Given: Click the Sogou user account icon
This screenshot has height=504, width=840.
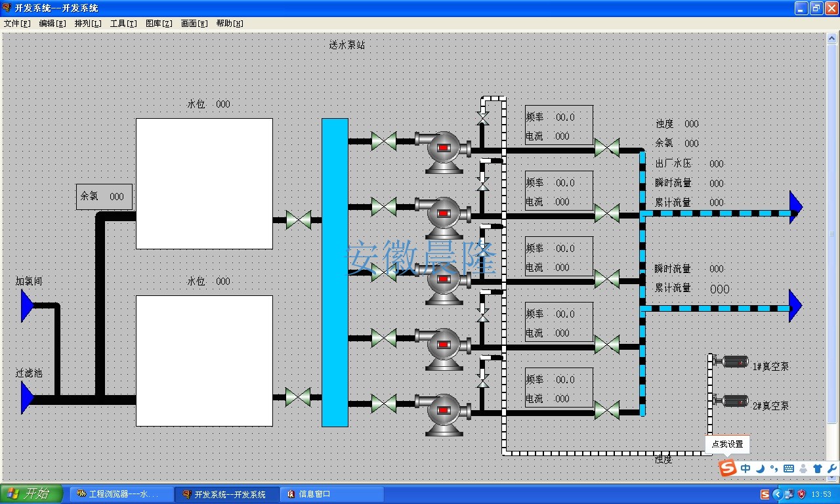Looking at the screenshot, I should pos(803,469).
